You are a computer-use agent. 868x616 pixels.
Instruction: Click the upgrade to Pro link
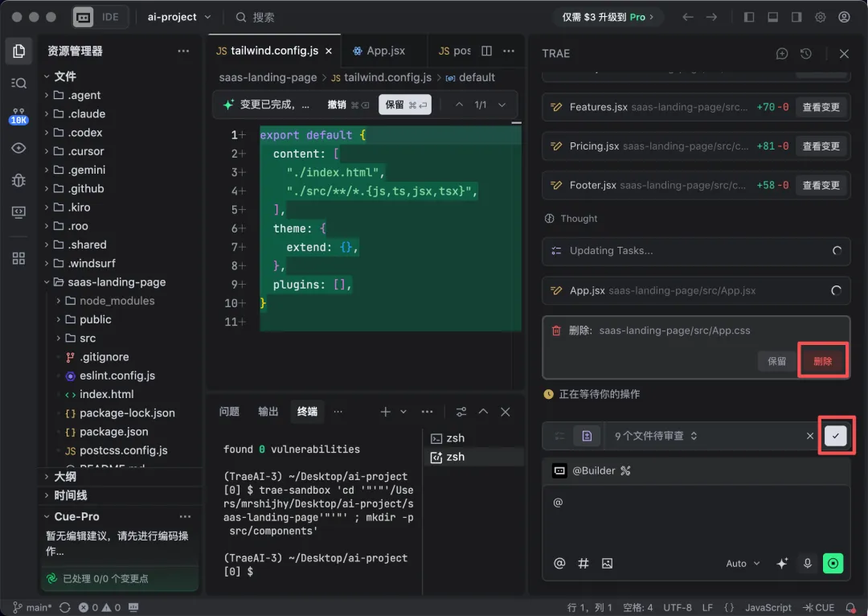(x=608, y=17)
